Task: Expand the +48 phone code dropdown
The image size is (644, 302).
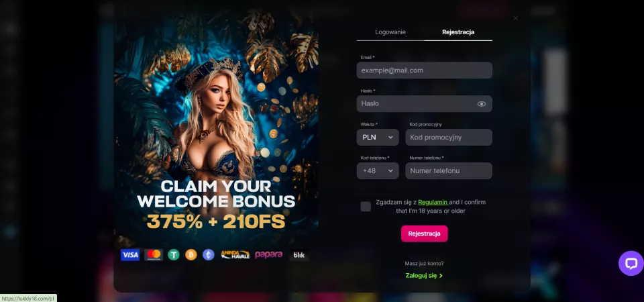Action: click(x=378, y=170)
